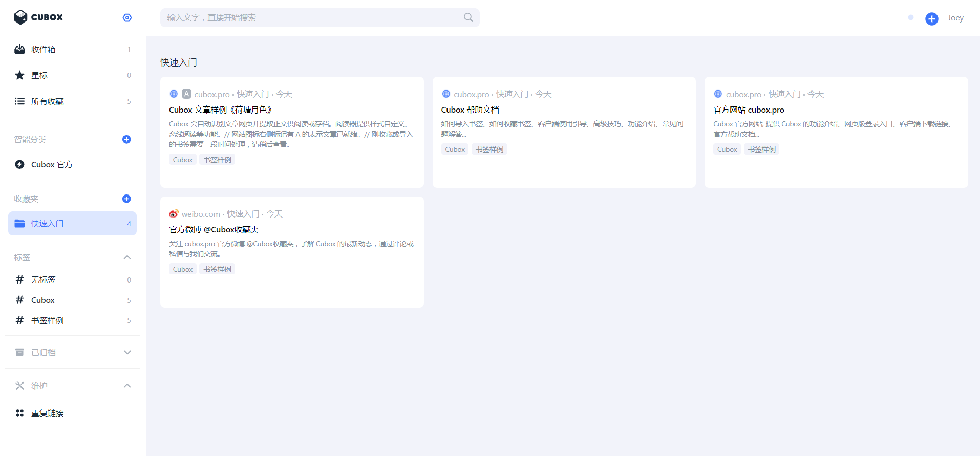980x456 pixels.
Task: Click the small status dot near Joey
Action: coord(910,17)
